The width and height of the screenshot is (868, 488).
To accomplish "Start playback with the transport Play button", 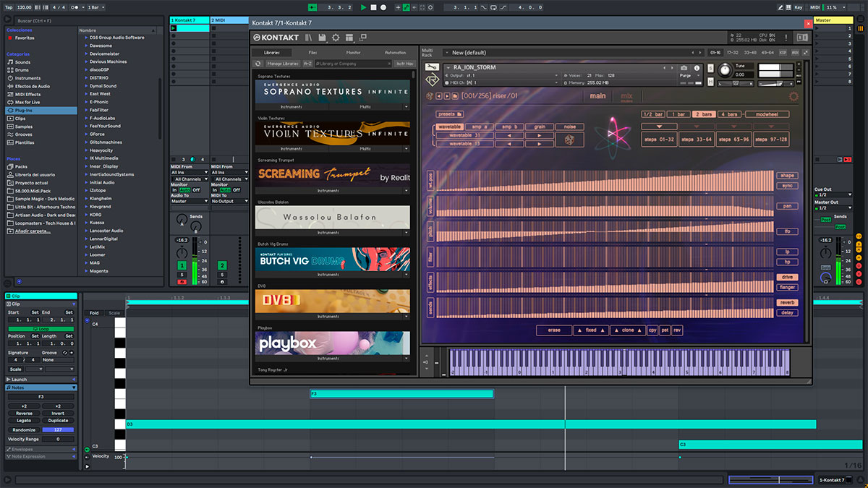I will pos(363,7).
